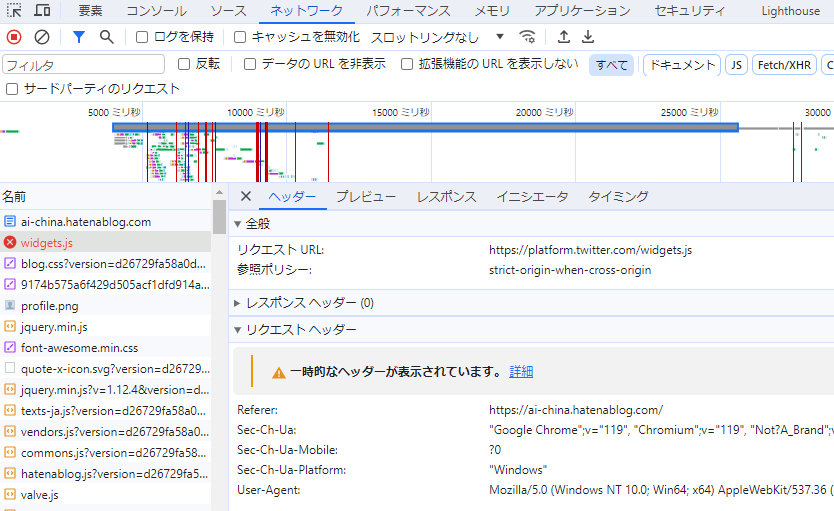Activate the element inspector picker icon
This screenshot has height=511, width=834.
click(14, 11)
